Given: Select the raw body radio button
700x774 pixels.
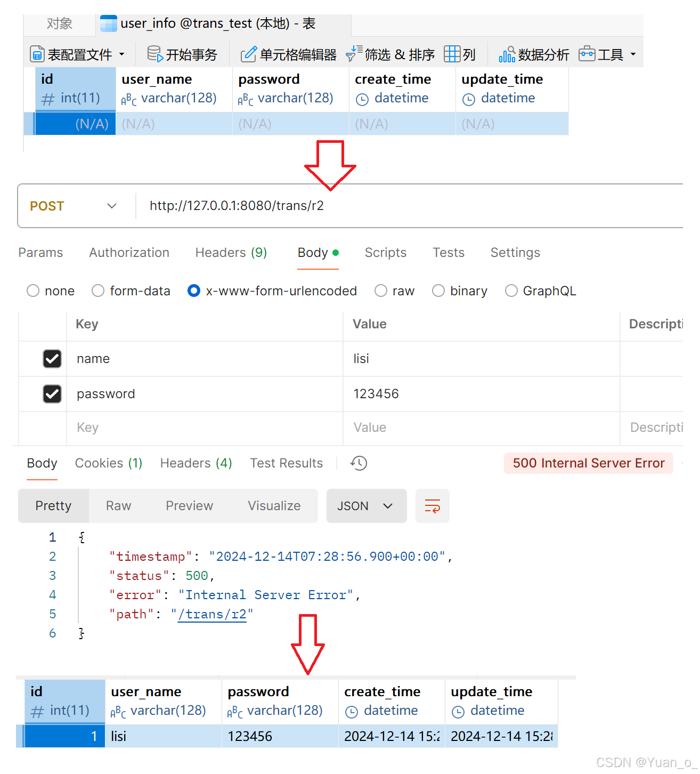Looking at the screenshot, I should [380, 291].
